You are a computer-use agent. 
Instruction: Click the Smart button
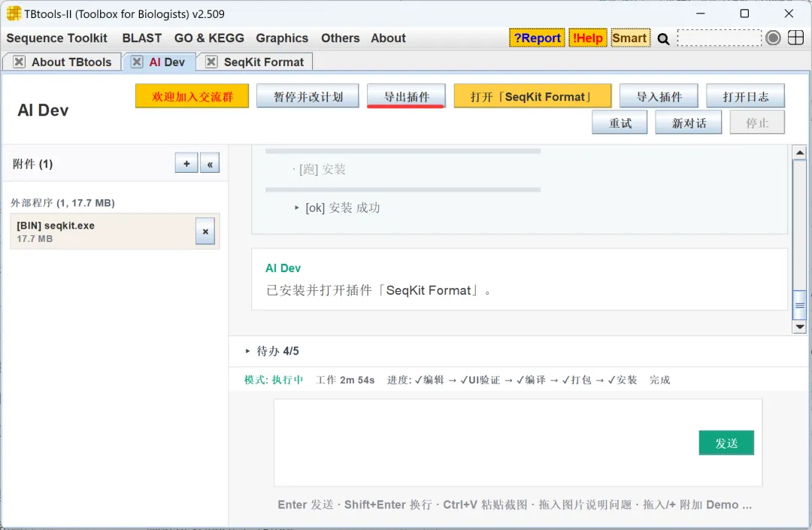[x=630, y=38]
